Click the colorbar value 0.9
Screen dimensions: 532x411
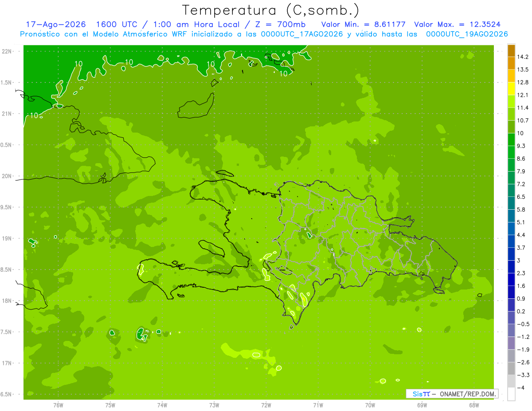click(x=521, y=298)
